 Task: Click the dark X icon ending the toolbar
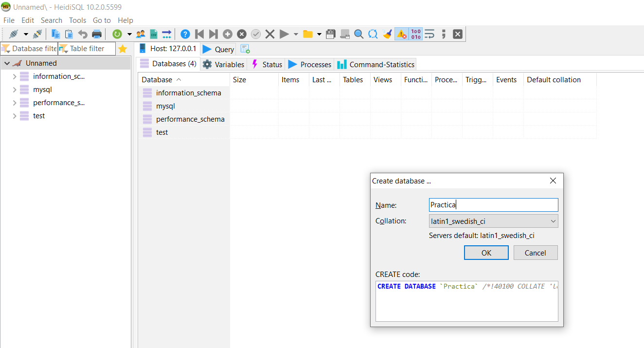point(458,34)
